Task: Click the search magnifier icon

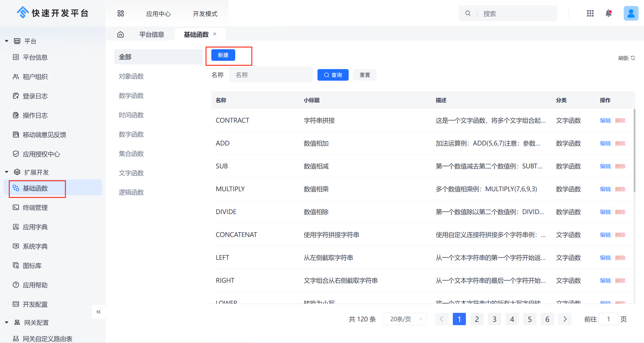Action: pos(468,13)
